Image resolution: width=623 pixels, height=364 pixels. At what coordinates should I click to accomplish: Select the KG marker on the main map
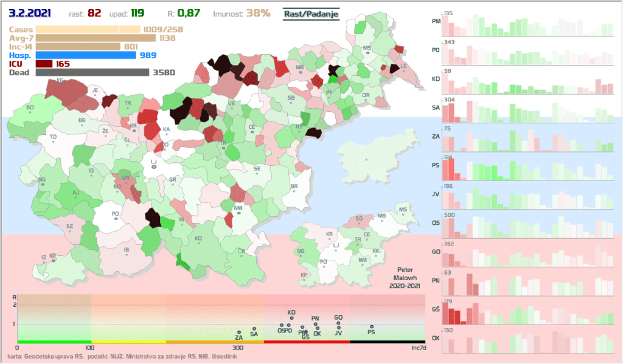(60, 80)
